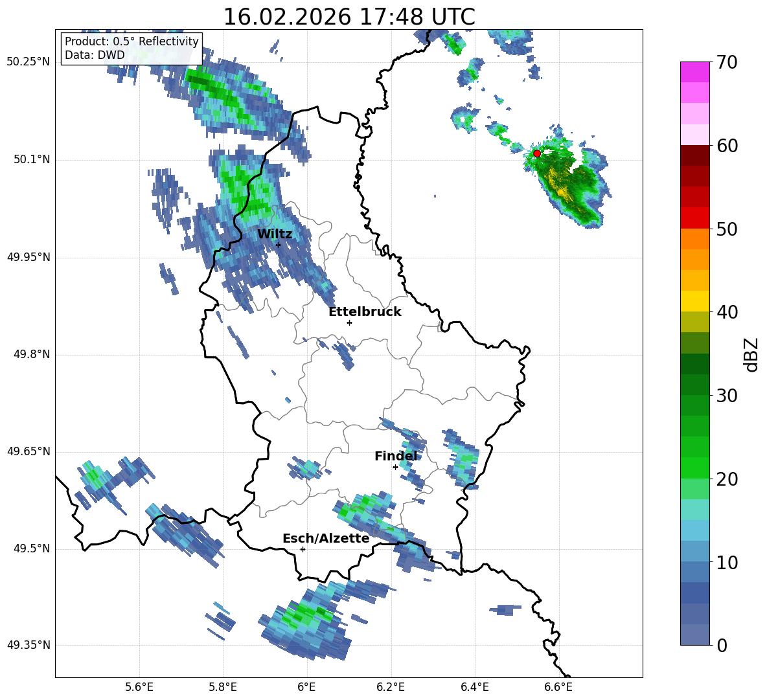Click the 6°E longitude label

pyautogui.click(x=306, y=687)
